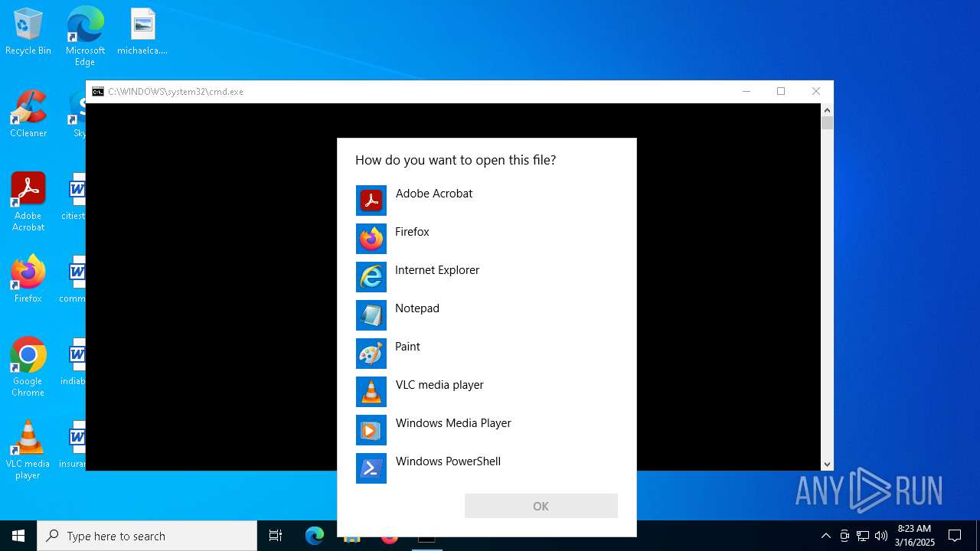Open Task View from taskbar
The image size is (980, 551).
[x=276, y=536]
